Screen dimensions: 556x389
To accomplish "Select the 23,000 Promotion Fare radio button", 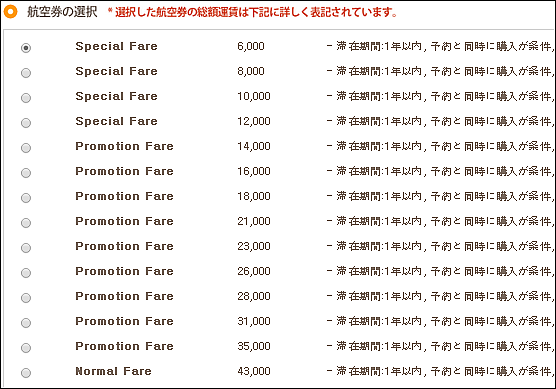I will pos(26,248).
